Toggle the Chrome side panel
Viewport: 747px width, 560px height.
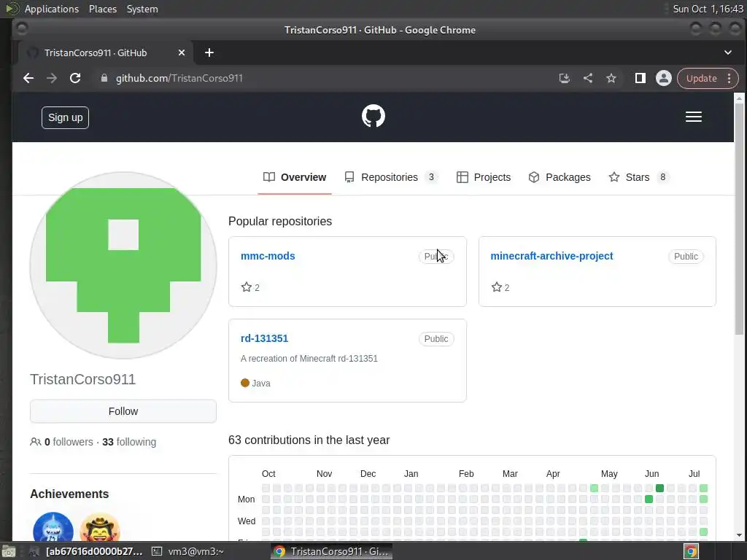[x=640, y=78]
